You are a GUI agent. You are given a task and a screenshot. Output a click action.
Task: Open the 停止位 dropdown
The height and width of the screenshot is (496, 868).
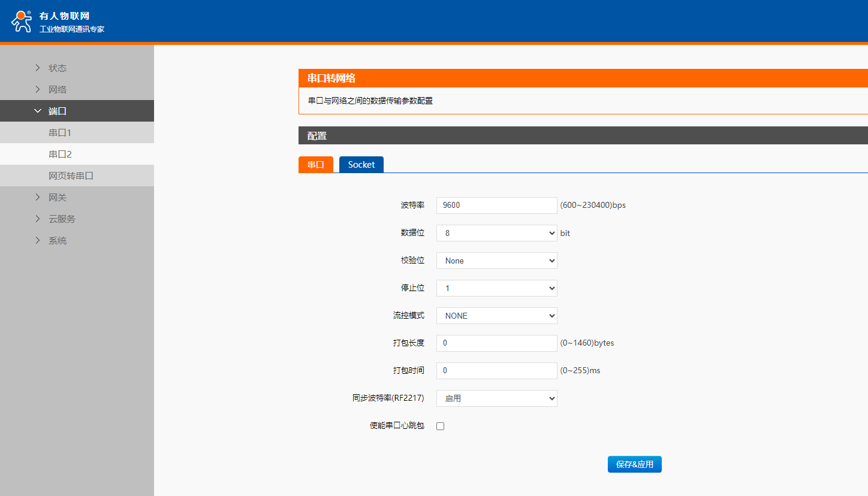pos(496,288)
